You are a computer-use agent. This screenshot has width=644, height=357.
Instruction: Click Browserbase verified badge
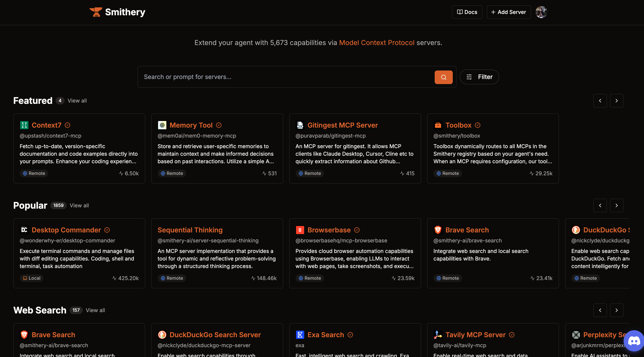357,230
